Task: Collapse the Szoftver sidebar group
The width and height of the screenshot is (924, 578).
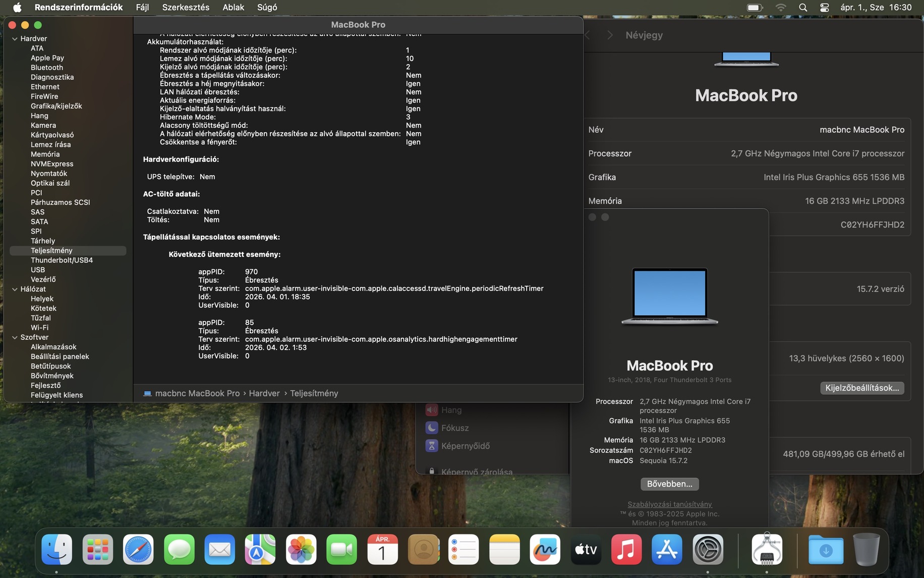Action: [15, 337]
